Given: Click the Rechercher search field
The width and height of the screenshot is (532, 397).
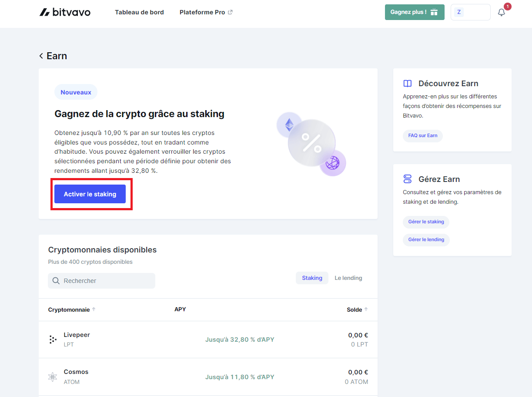Looking at the screenshot, I should (x=101, y=280).
